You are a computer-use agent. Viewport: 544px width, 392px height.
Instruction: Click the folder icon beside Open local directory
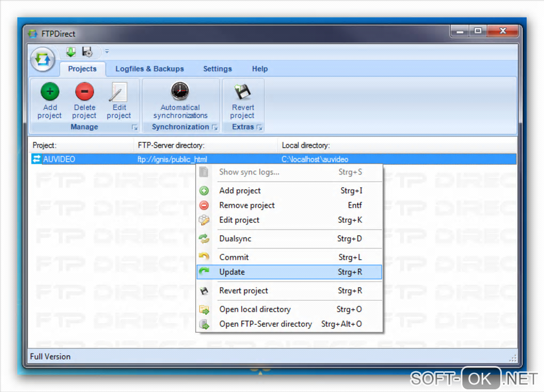click(x=204, y=309)
